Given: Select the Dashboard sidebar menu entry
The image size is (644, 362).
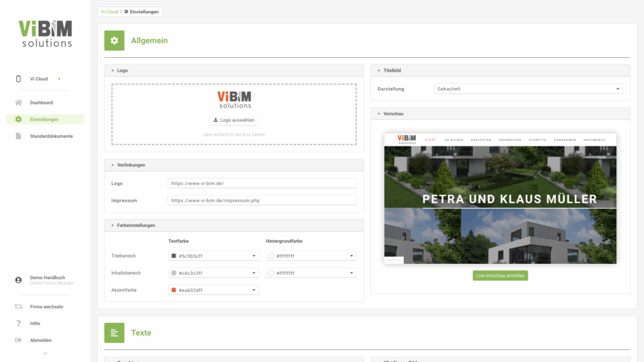Looking at the screenshot, I should 42,102.
